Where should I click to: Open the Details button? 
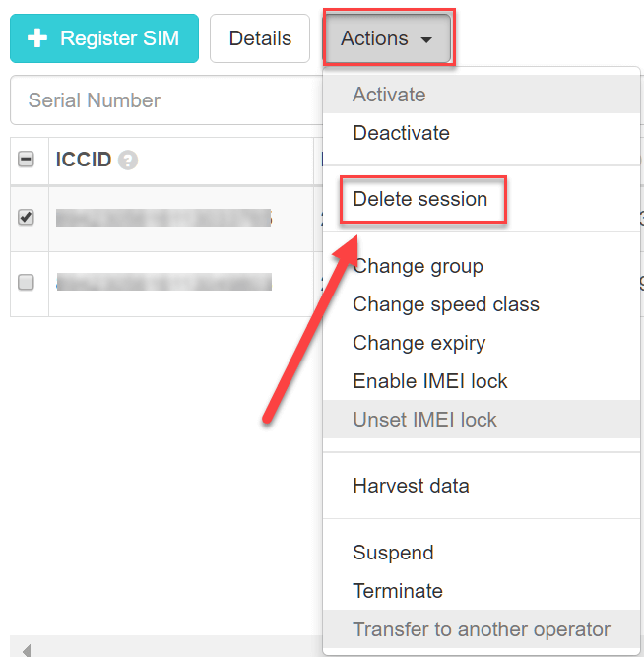coord(260,38)
